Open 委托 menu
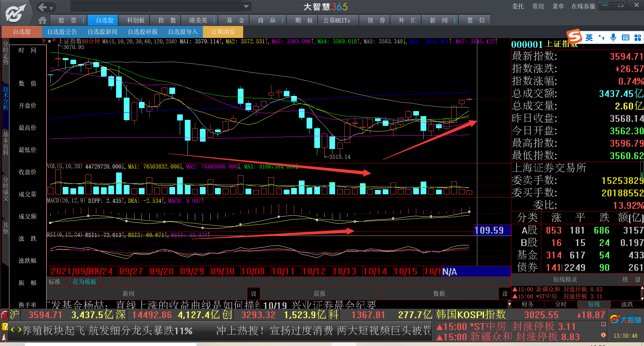Image resolution: width=644 pixels, height=346 pixels. 518,6
